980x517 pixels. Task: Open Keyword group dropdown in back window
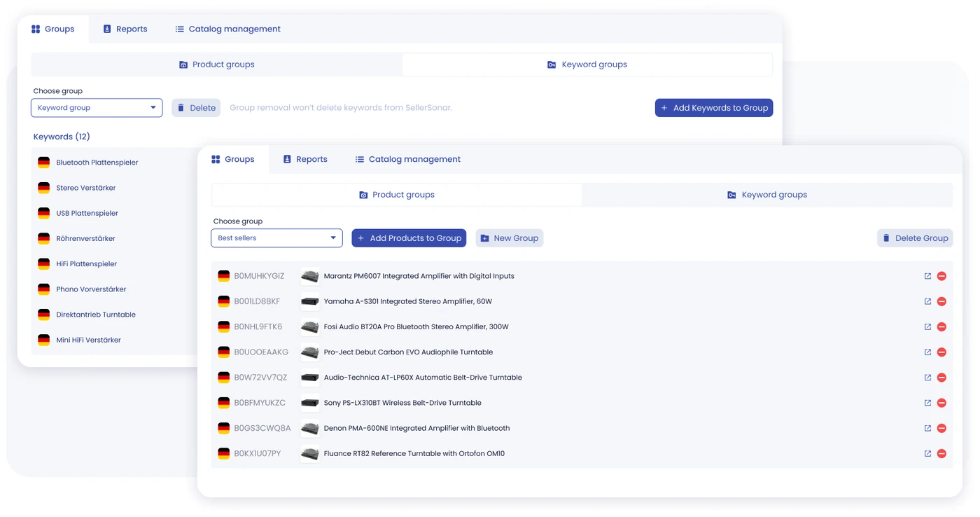(97, 108)
